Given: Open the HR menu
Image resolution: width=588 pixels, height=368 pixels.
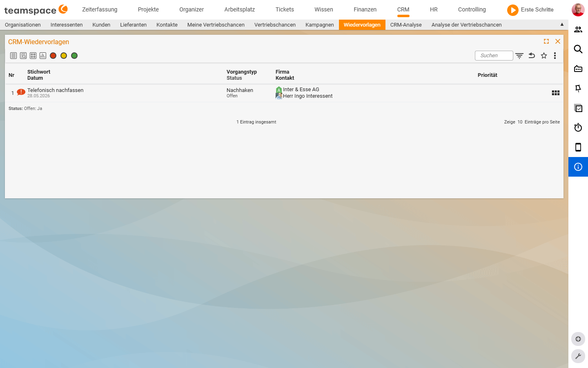Looking at the screenshot, I should point(434,9).
